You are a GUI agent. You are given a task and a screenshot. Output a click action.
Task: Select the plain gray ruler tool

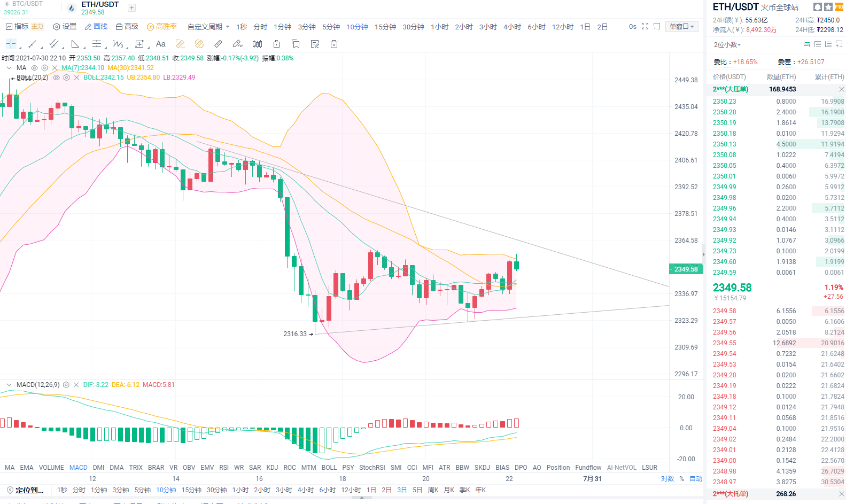[219, 44]
